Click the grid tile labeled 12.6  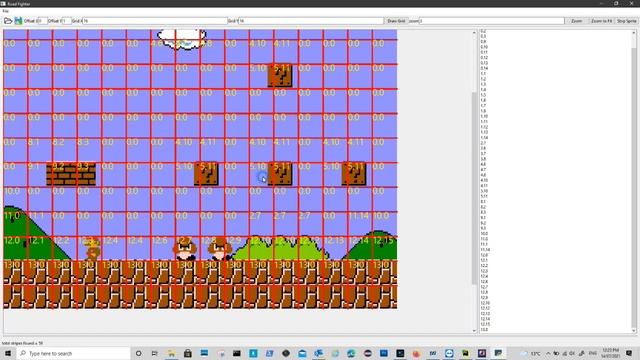pyautogui.click(x=163, y=248)
